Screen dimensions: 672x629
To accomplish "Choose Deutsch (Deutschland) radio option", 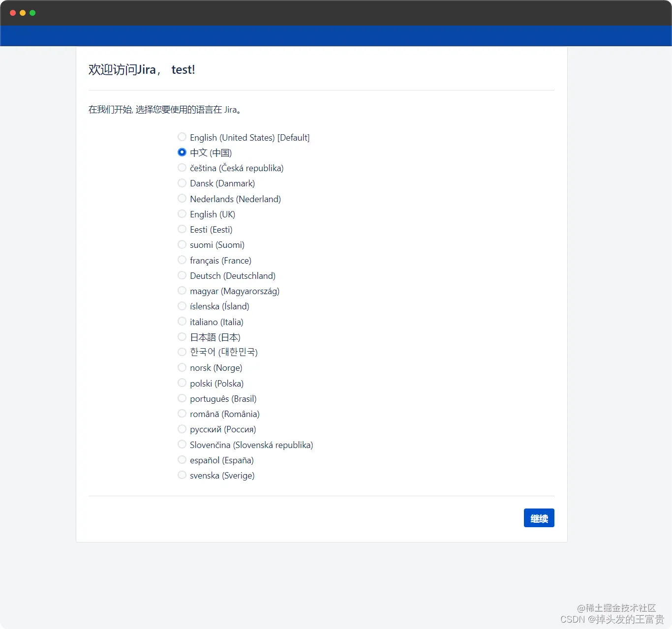I will (182, 275).
